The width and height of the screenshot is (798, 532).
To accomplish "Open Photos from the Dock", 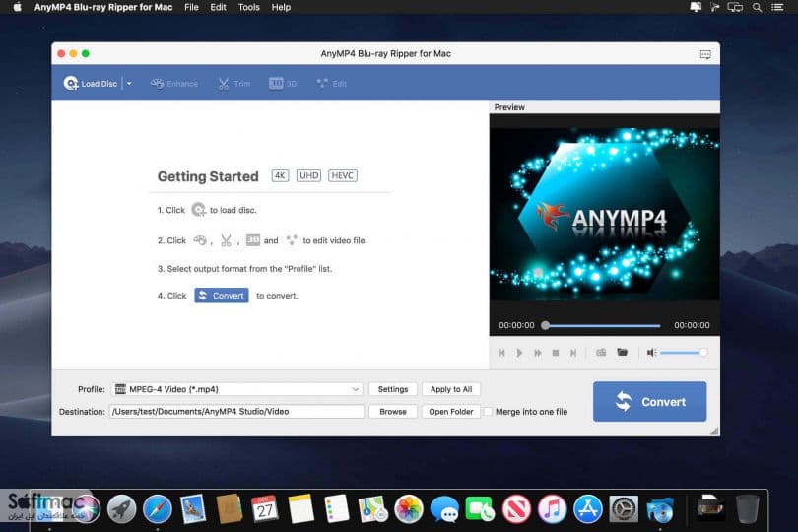I will point(408,508).
